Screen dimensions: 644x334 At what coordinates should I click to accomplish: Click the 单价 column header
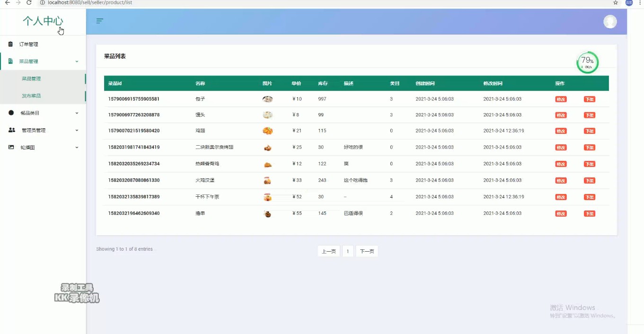point(296,83)
